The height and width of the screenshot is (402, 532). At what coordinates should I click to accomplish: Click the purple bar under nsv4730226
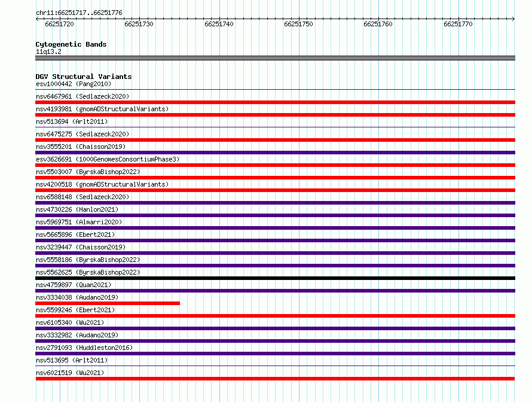[x=275, y=215]
